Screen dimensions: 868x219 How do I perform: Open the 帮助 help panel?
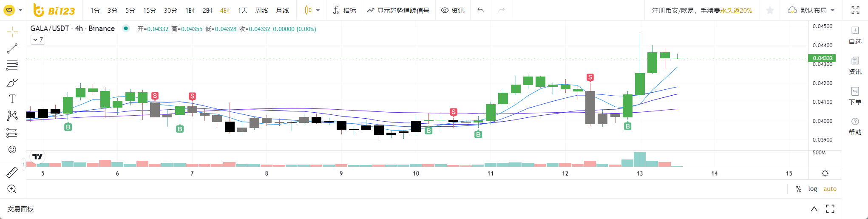[x=855, y=126]
